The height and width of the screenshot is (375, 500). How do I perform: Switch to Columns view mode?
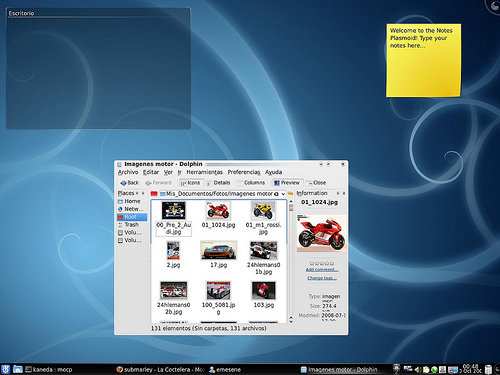251,183
